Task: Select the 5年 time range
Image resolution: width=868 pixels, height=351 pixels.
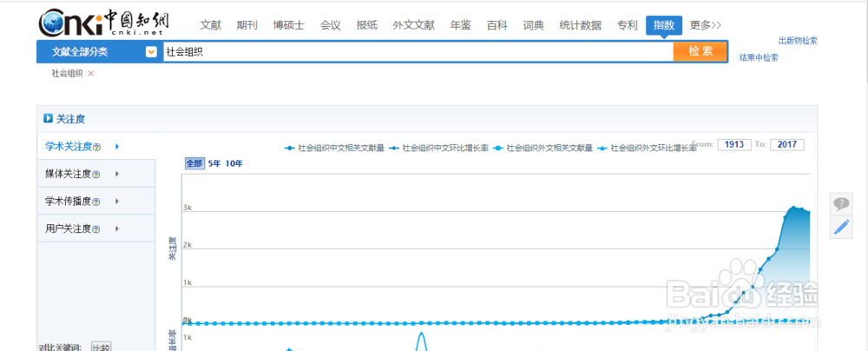Action: pos(214,163)
